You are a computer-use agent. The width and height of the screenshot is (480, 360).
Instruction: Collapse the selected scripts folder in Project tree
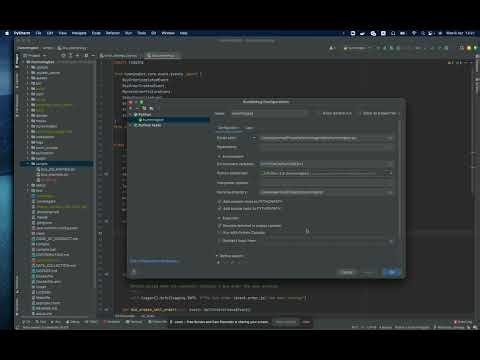pyautogui.click(x=28, y=164)
